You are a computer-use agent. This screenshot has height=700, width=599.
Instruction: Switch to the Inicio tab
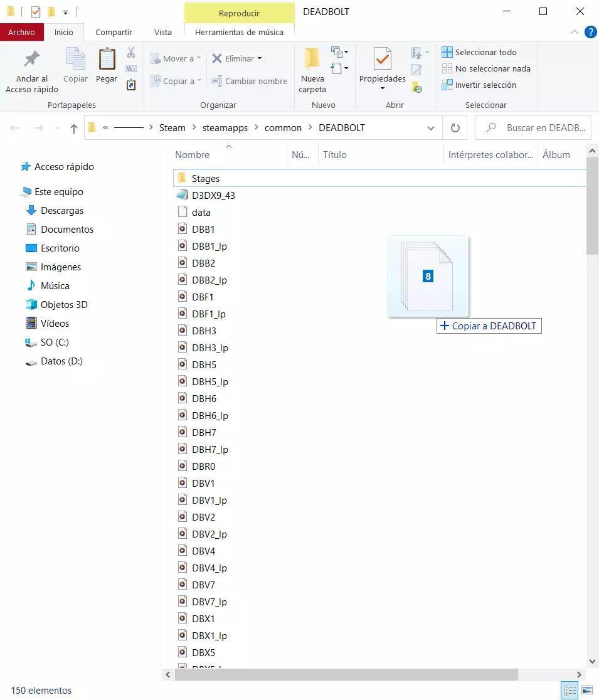pos(64,32)
